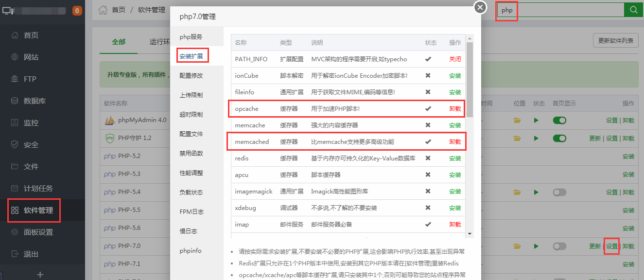Select 超时限制 in the dialog menu

click(x=191, y=115)
